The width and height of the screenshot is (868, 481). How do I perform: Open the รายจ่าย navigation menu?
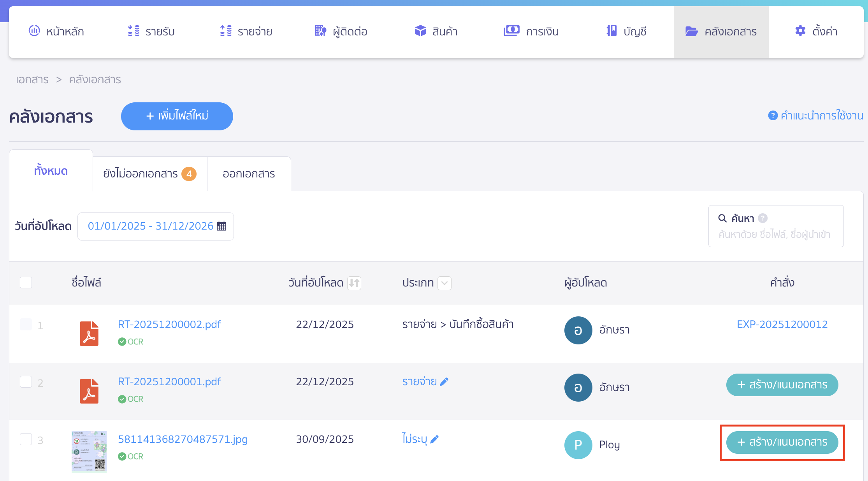pos(246,32)
